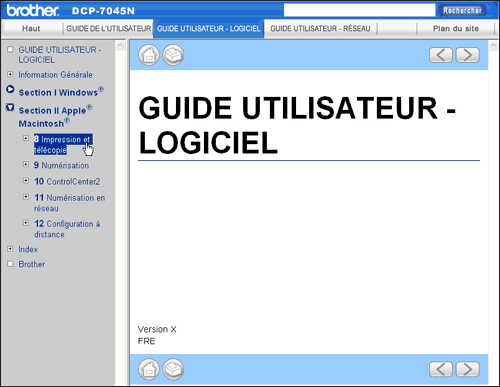This screenshot has width=500, height=387.
Task: Click the Rechercher search button
Action: coord(462,10)
